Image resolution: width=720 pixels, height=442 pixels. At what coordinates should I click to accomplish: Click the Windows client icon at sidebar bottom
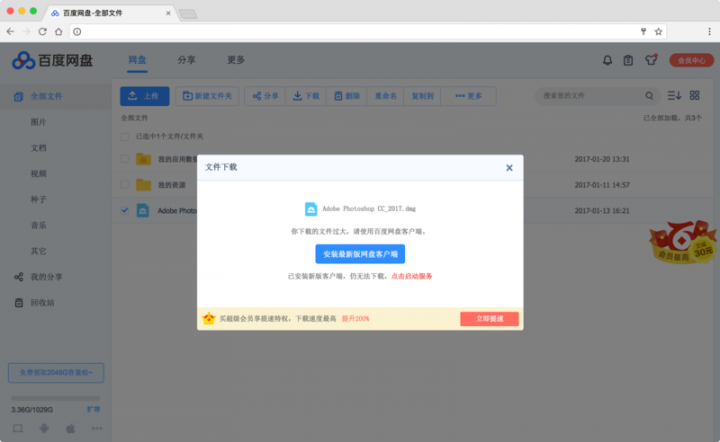tap(17, 429)
